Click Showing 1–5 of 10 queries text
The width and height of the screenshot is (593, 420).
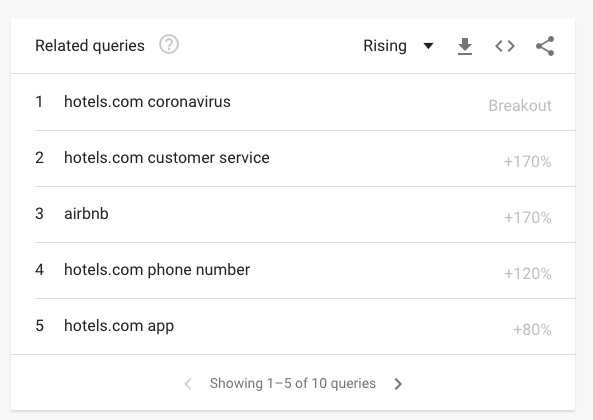293,383
